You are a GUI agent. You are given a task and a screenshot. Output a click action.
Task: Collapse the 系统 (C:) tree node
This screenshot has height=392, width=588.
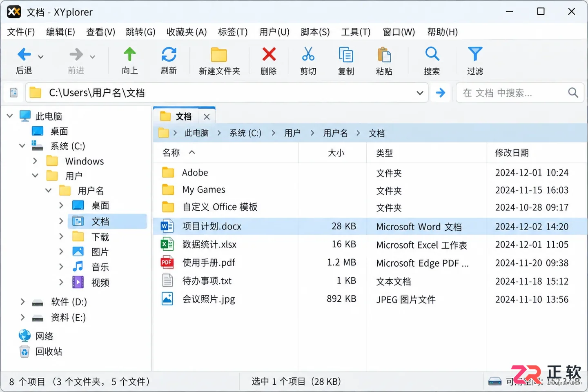pyautogui.click(x=22, y=146)
